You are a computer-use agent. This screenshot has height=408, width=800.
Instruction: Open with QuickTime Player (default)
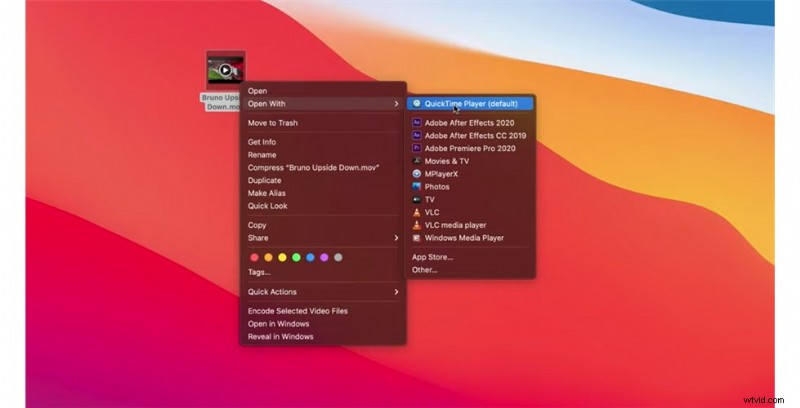pyautogui.click(x=470, y=104)
